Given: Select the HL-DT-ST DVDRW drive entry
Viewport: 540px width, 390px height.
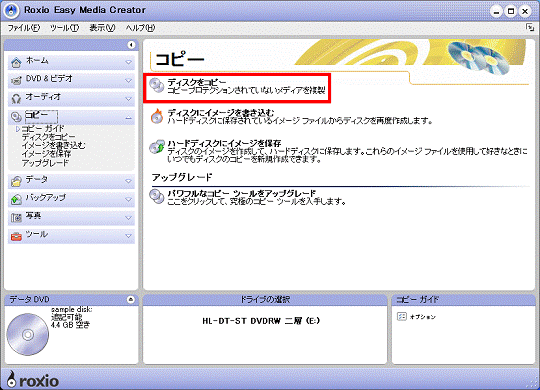Looking at the screenshot, I should (261, 321).
